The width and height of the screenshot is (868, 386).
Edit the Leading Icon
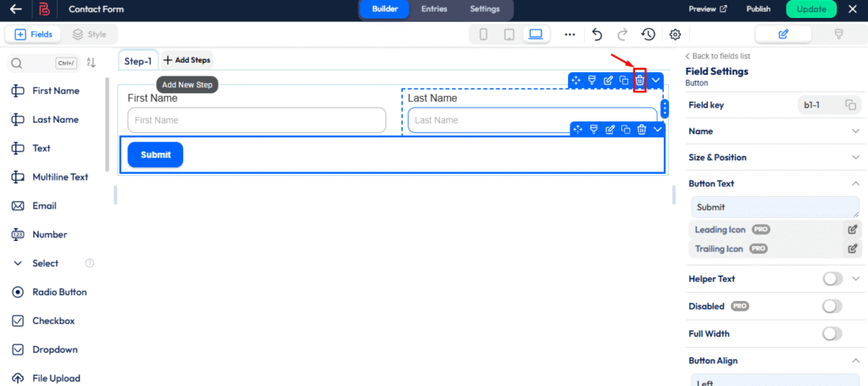coord(853,229)
